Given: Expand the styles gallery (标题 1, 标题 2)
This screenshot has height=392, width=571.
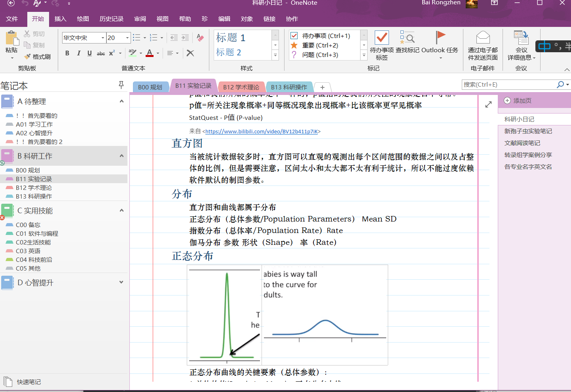Looking at the screenshot, I should click(275, 55).
